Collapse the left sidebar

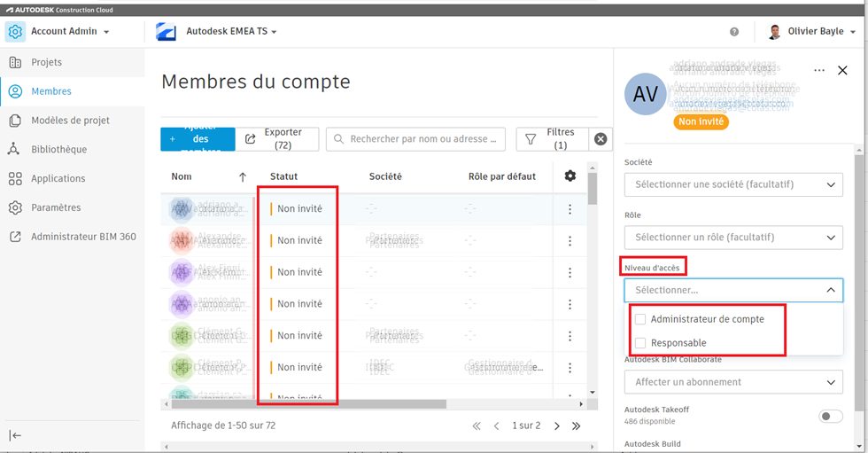coord(15,435)
